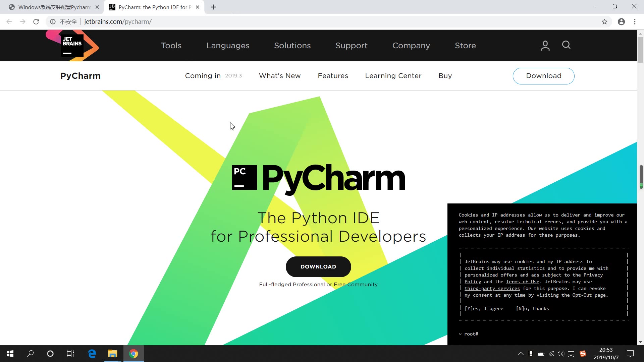644x362 pixels.
Task: Click the DOWNLOAD button on homepage
Action: (318, 266)
